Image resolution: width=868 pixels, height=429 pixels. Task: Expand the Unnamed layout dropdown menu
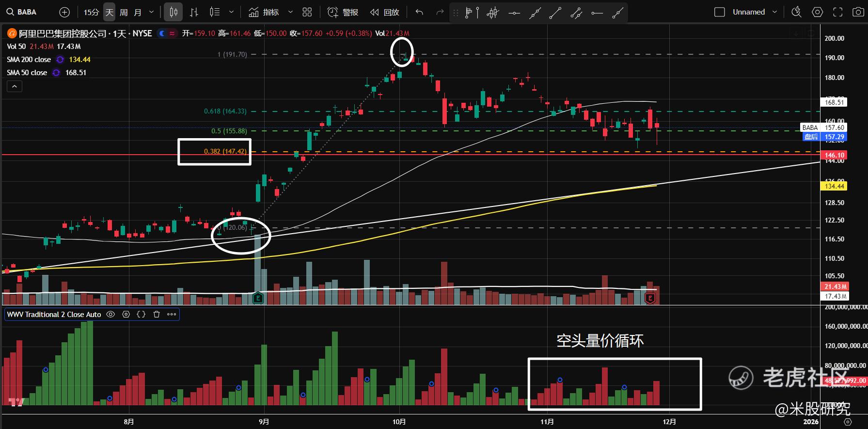(x=774, y=12)
